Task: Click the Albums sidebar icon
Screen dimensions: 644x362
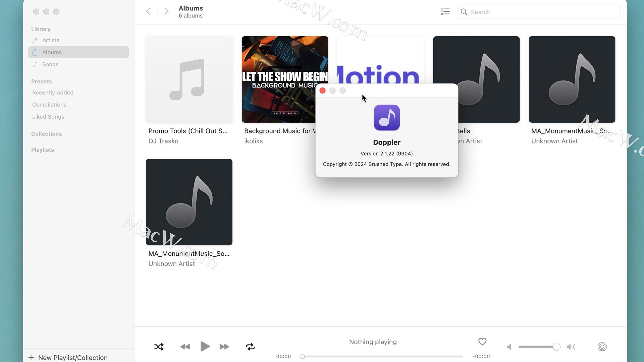Action: pyautogui.click(x=35, y=52)
